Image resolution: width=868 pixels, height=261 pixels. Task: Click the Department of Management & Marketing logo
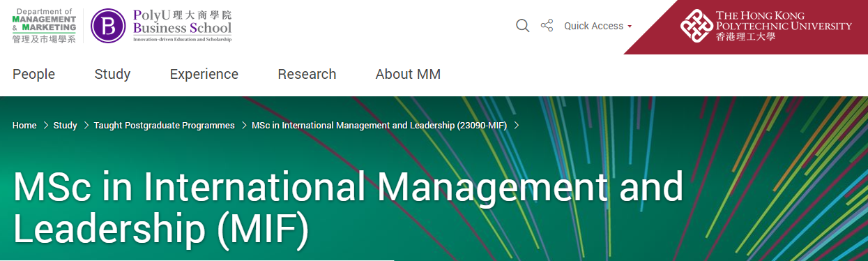coord(44,26)
